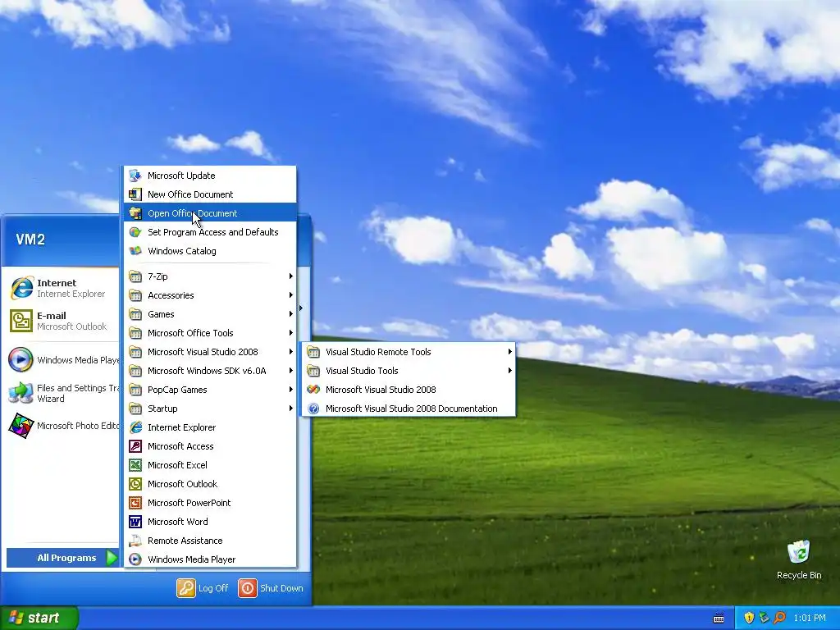Launch Microsoft Visual Studio 2008 from submenu
The width and height of the screenshot is (840, 630).
(x=409, y=390)
